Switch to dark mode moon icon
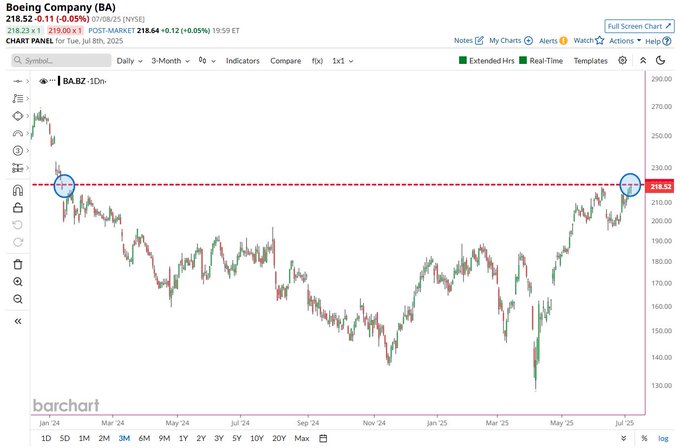This screenshot has height=448, width=680. tap(660, 60)
